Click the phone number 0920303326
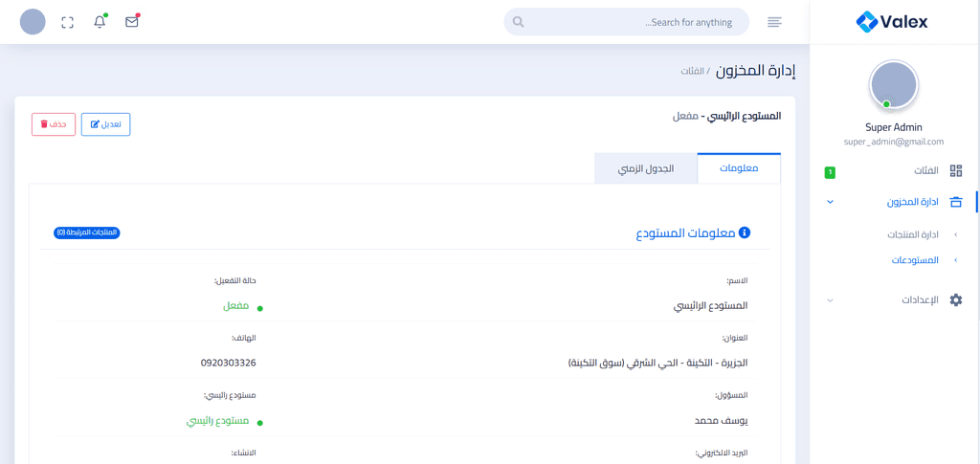The image size is (980, 464). [x=228, y=363]
